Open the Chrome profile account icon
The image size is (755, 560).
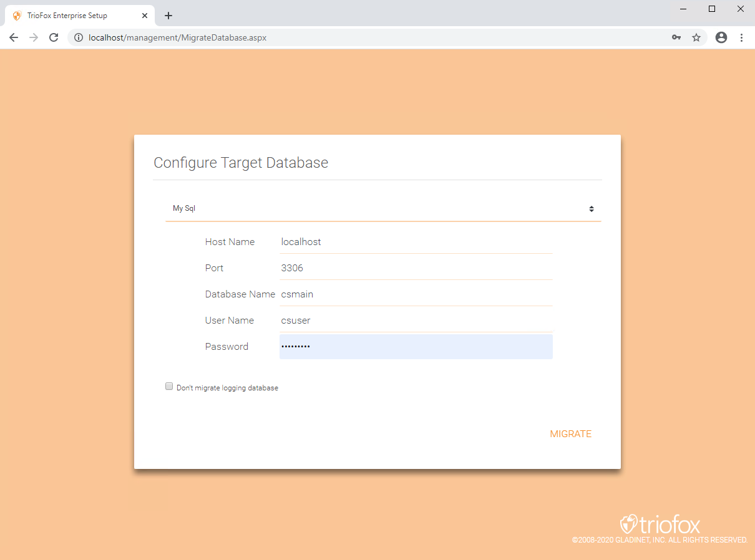pyautogui.click(x=721, y=37)
